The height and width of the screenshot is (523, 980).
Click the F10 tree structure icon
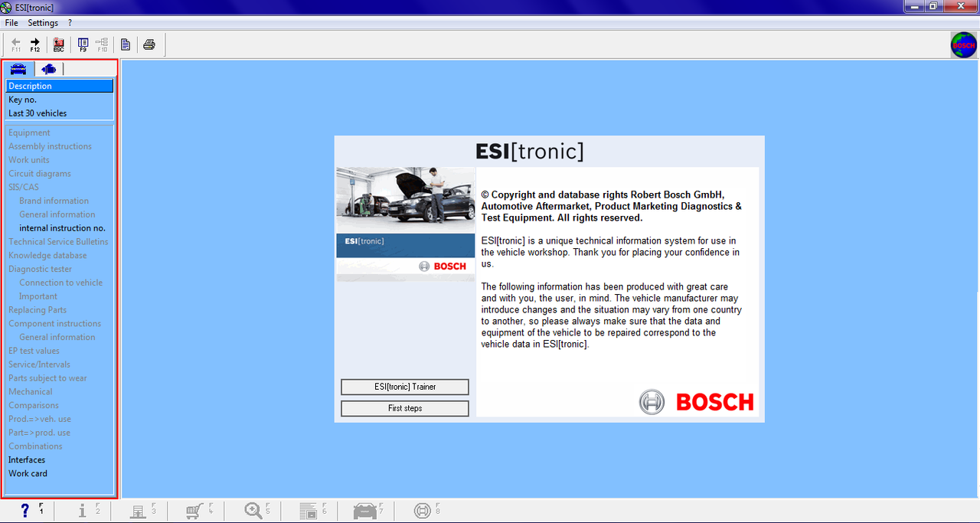pyautogui.click(x=102, y=44)
